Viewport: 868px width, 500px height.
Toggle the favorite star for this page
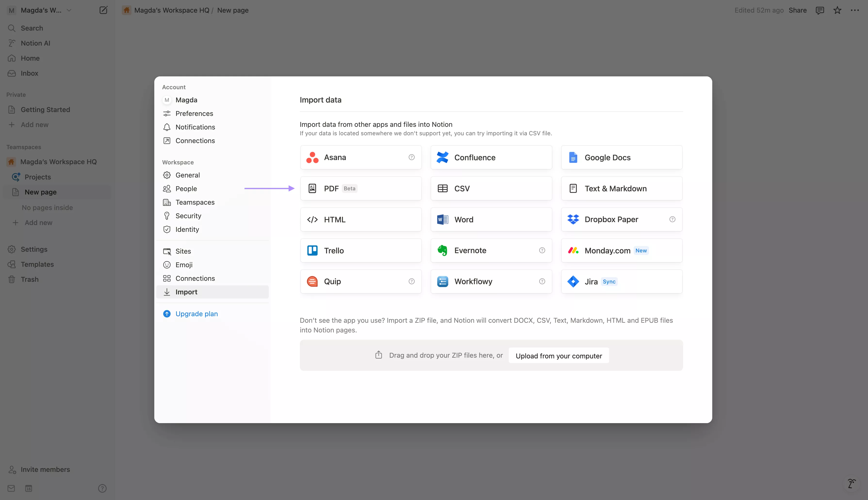(x=837, y=10)
